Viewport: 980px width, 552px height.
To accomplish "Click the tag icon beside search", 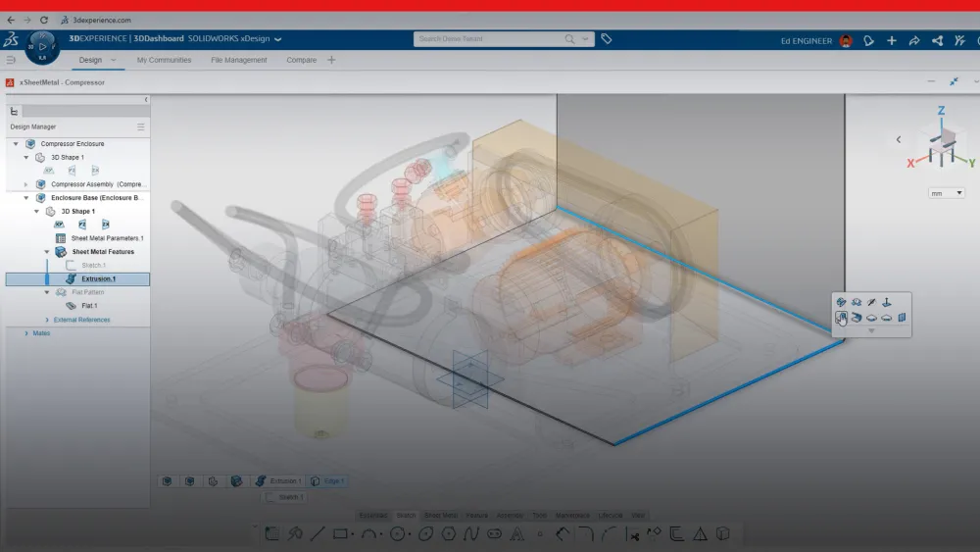I will (607, 39).
